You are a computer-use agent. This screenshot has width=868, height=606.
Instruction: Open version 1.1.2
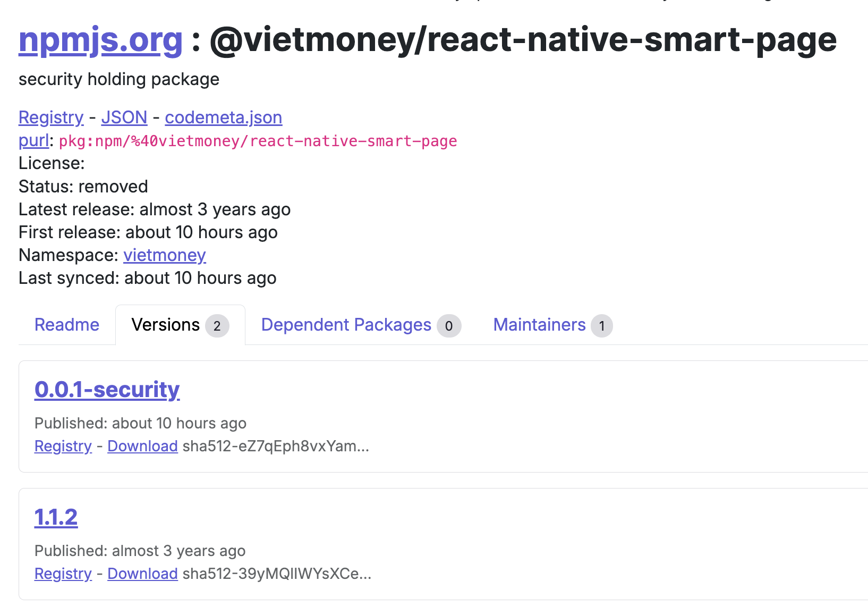(x=56, y=517)
